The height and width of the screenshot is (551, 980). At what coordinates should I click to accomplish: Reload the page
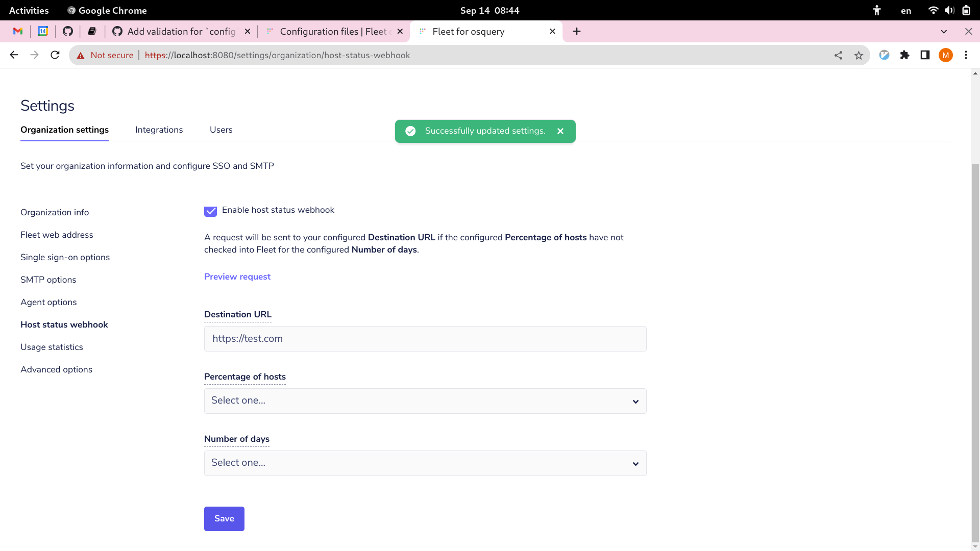(55, 55)
